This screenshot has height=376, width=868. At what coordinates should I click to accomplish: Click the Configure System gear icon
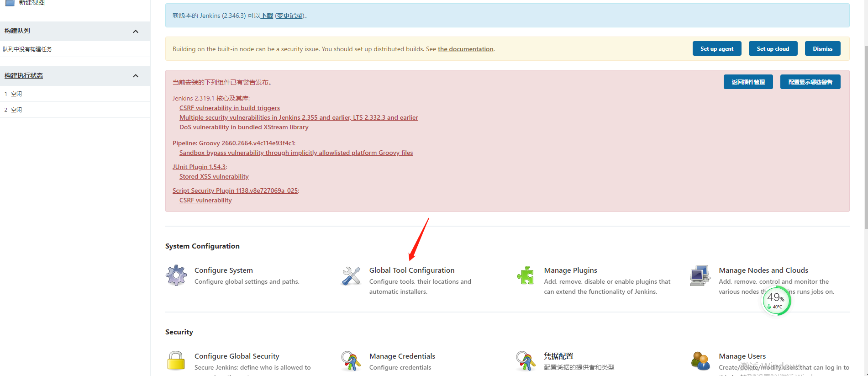[176, 275]
